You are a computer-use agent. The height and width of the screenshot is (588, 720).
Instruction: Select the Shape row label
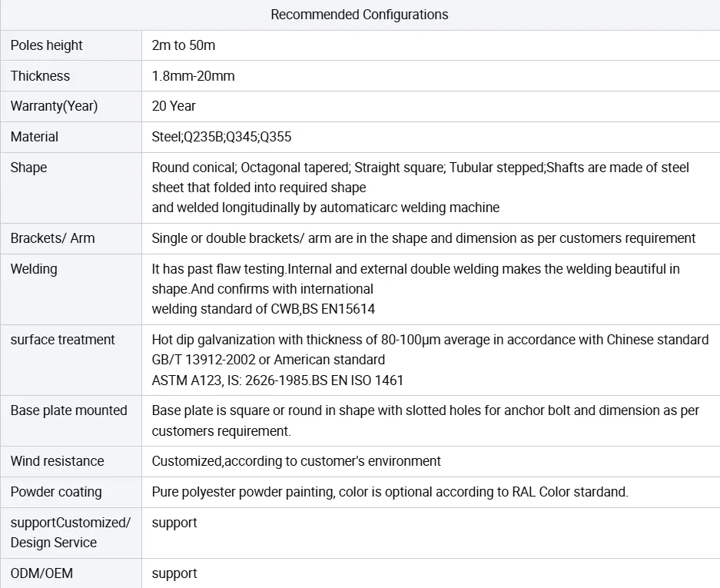(29, 168)
